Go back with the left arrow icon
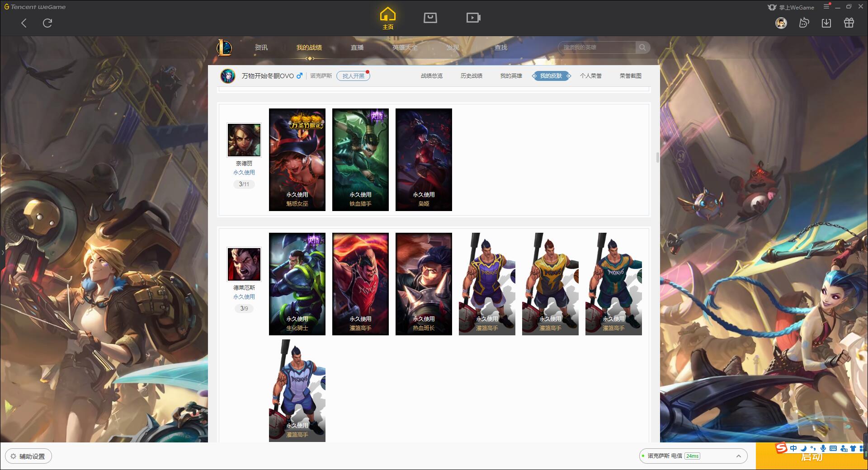The width and height of the screenshot is (868, 470). [24, 23]
